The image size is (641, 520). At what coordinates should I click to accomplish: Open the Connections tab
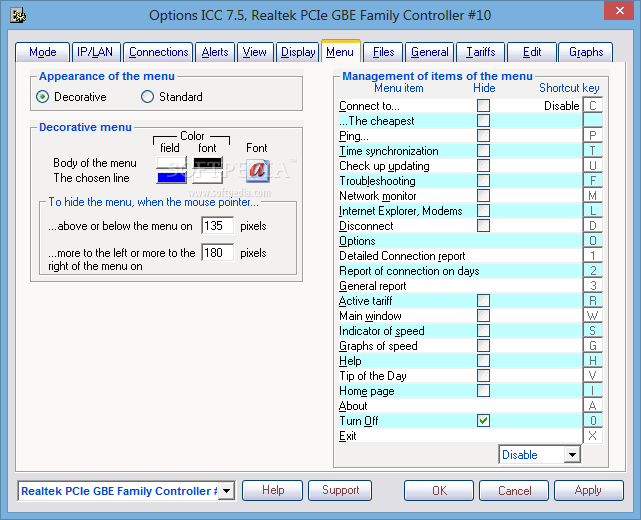158,52
